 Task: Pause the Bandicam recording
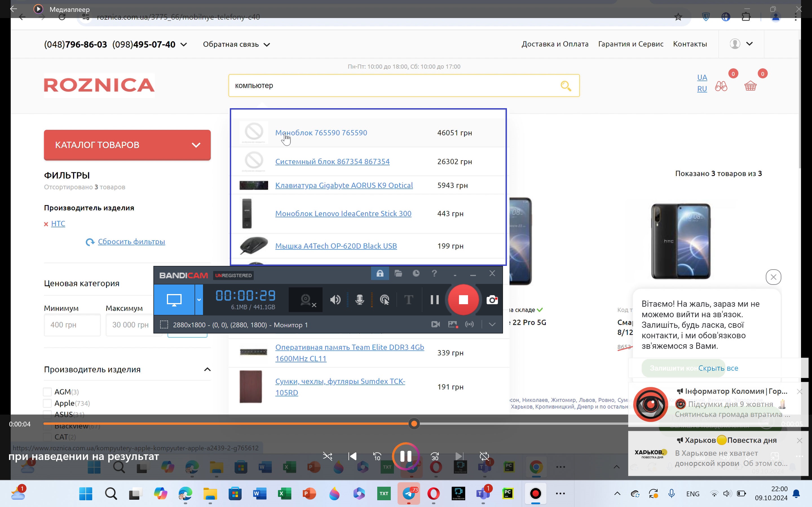click(434, 299)
